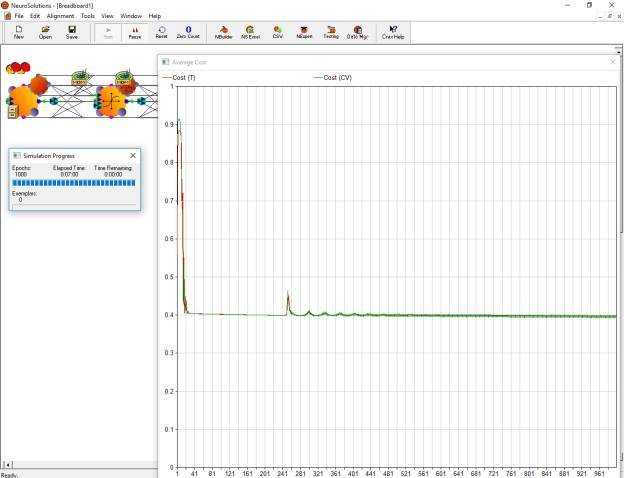Screen dimensions: 624x478
Task: Close the Simulation Progress dialog
Action: pos(133,155)
